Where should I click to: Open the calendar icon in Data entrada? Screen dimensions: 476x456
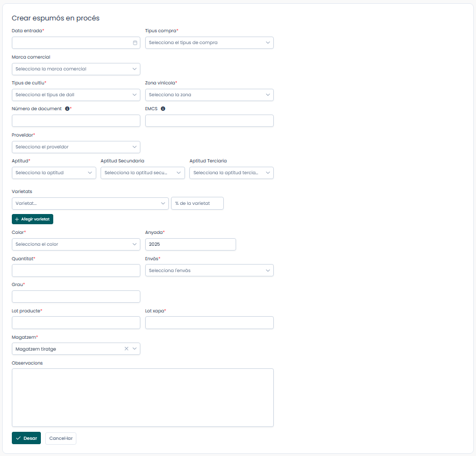(135, 43)
